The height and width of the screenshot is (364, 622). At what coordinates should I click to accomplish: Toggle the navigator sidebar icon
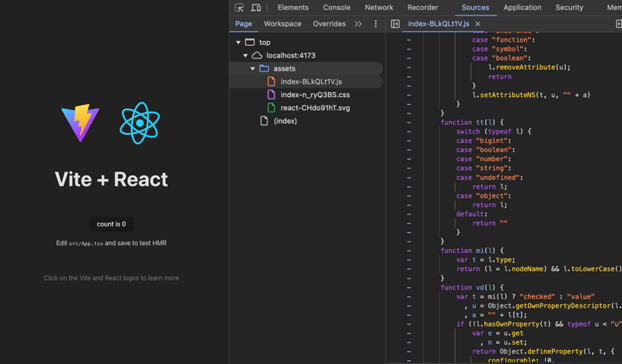395,24
